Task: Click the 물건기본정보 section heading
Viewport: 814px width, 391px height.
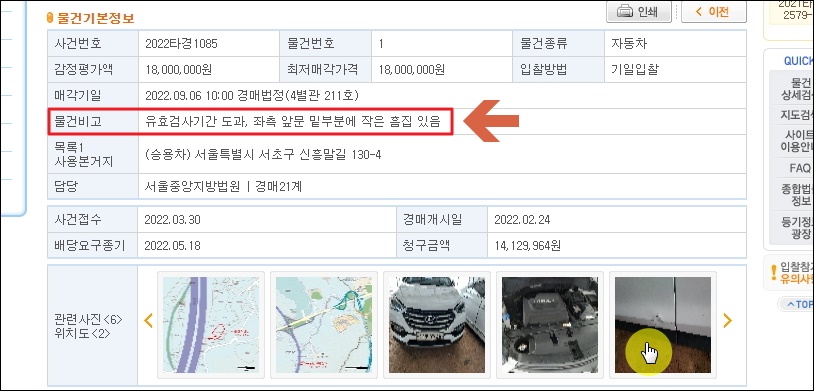Action: [x=96, y=18]
